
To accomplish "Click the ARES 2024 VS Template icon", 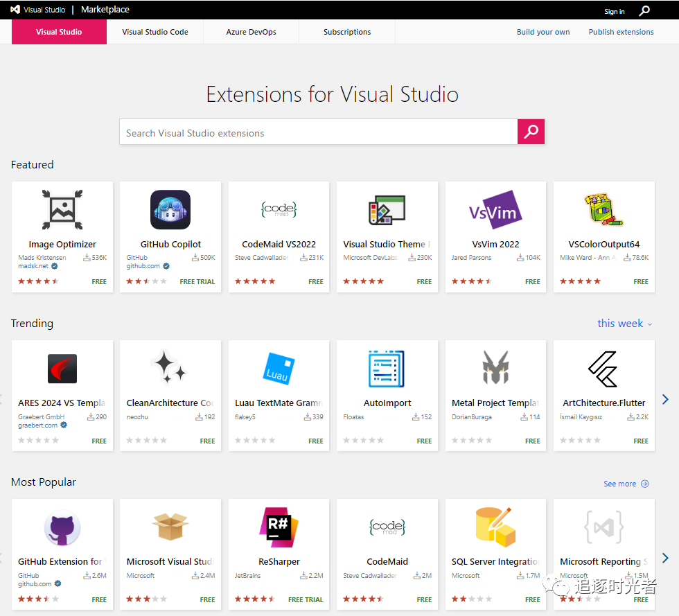I will tap(62, 369).
